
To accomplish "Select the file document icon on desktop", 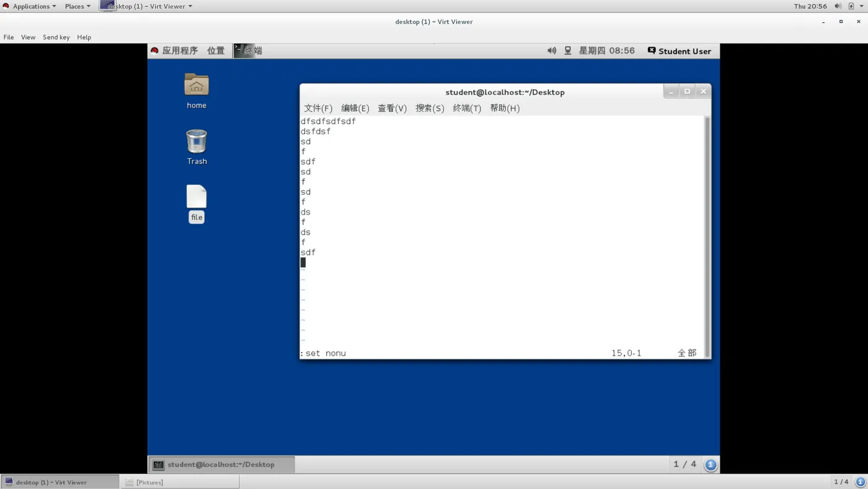I will pyautogui.click(x=197, y=197).
